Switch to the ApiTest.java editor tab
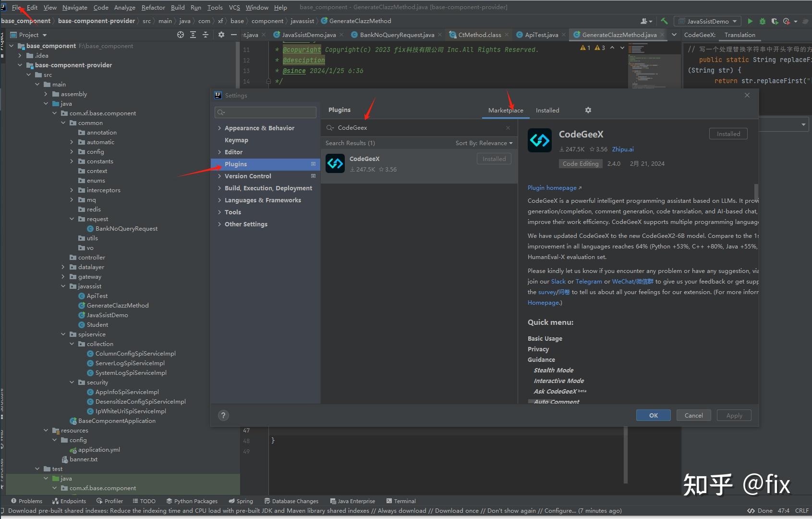 [x=541, y=35]
